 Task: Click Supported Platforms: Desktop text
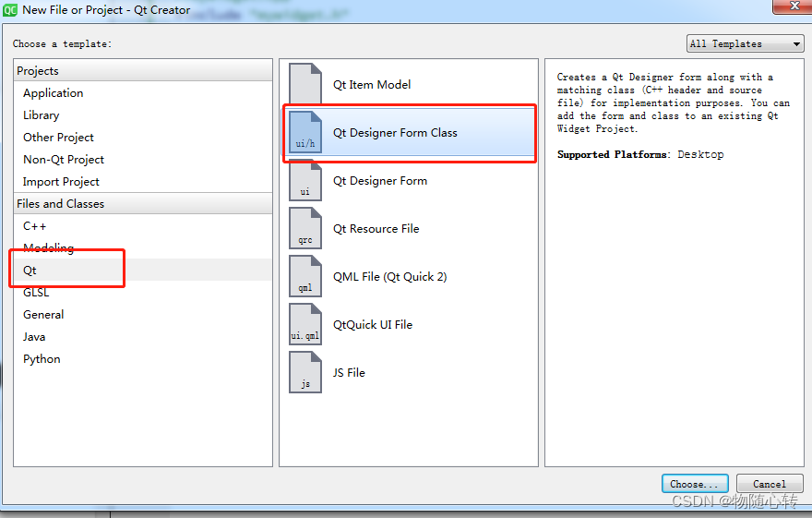pos(640,154)
